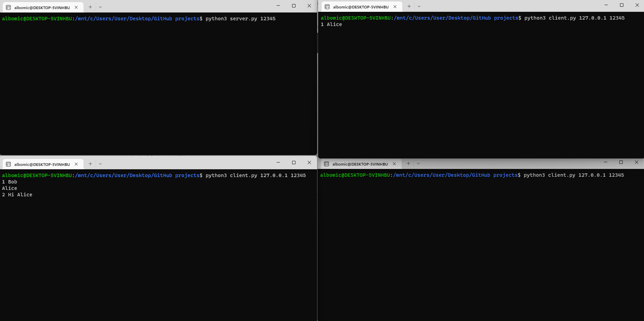The height and width of the screenshot is (321, 644).
Task: Open a new tab in the bottom-left terminal window
Action: click(90, 164)
